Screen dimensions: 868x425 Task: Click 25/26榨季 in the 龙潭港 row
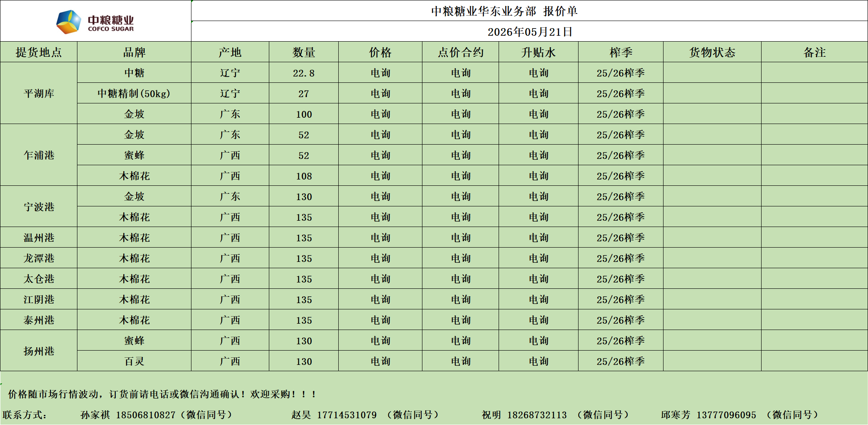(621, 258)
